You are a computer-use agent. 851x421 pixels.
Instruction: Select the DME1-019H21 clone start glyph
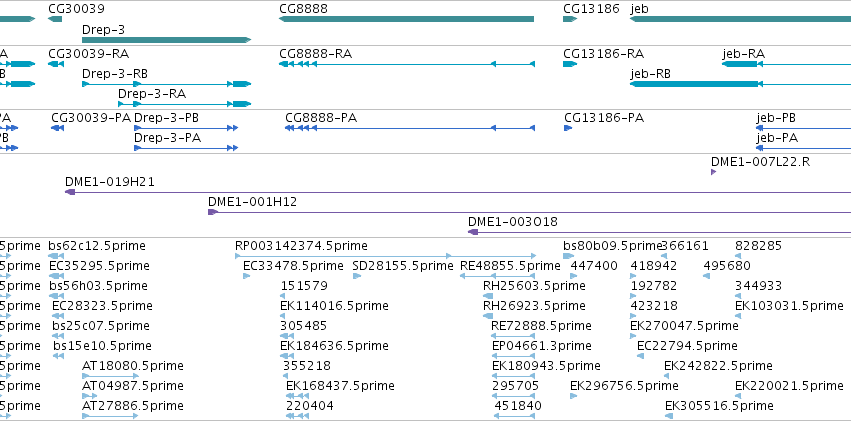[70, 192]
